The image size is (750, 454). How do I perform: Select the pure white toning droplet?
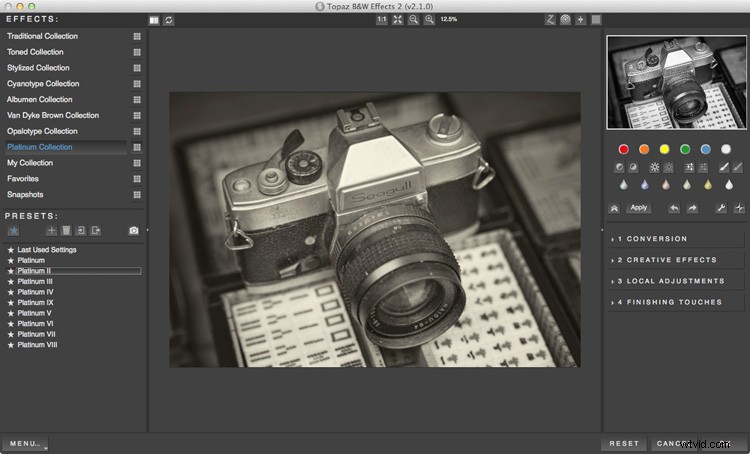pyautogui.click(x=729, y=185)
